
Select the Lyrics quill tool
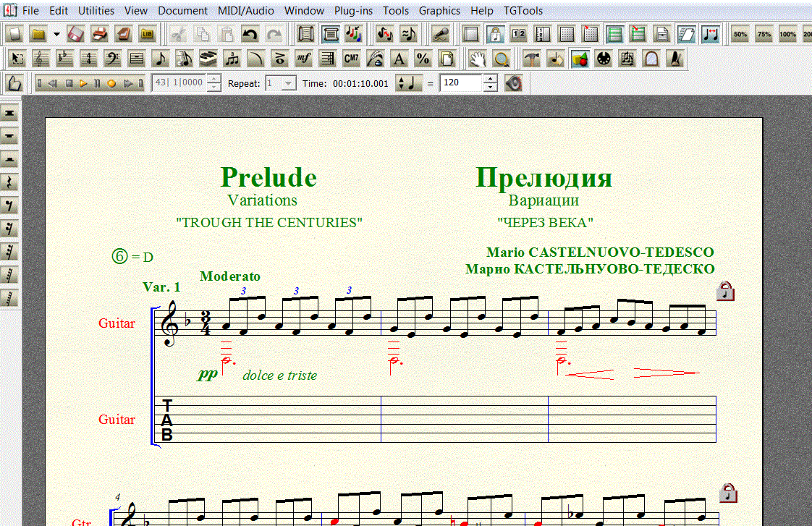tap(375, 59)
